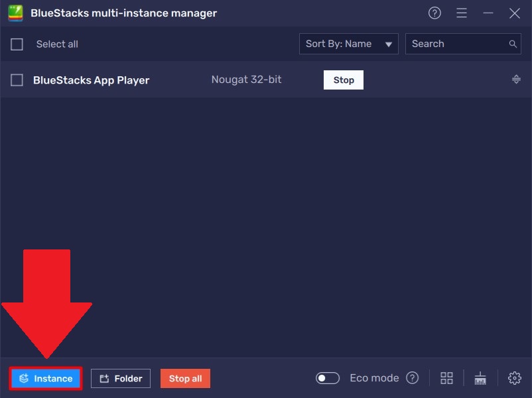Create a new Folder
The image size is (532, 398).
click(121, 378)
